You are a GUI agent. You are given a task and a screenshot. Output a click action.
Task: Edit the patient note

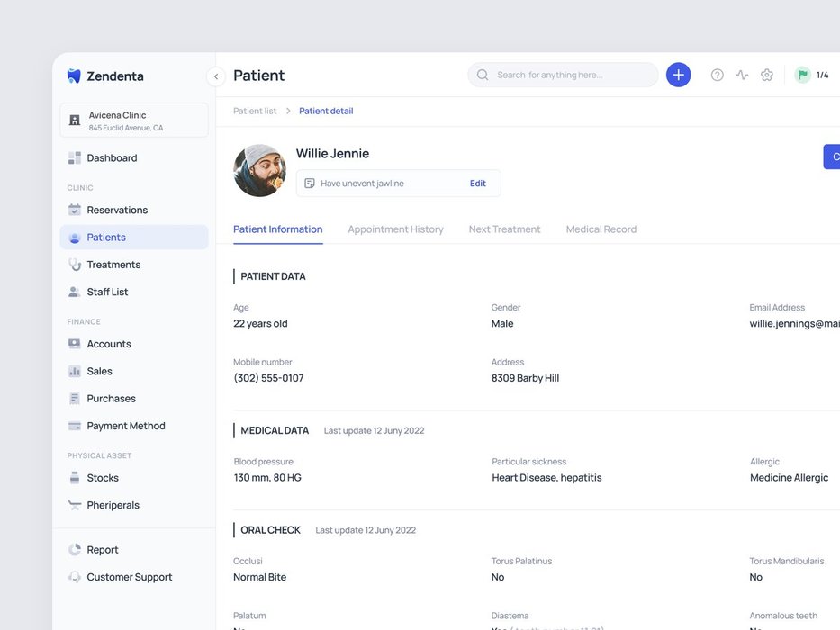[x=477, y=184]
